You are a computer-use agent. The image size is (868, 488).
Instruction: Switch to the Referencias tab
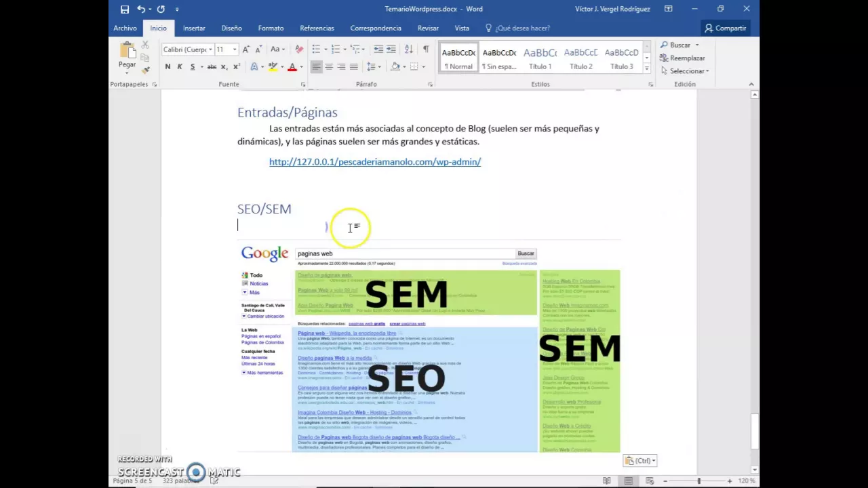(317, 28)
